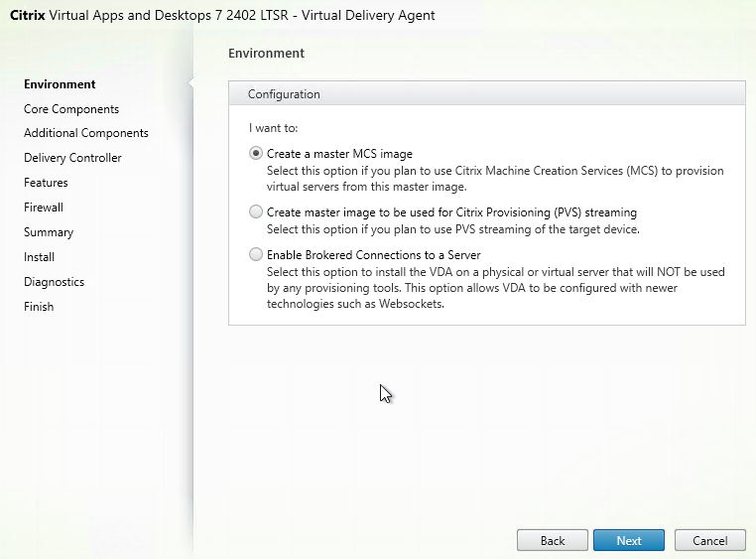Viewport: 756px width, 559px height.
Task: Jump to the Finish step
Action: 39,307
